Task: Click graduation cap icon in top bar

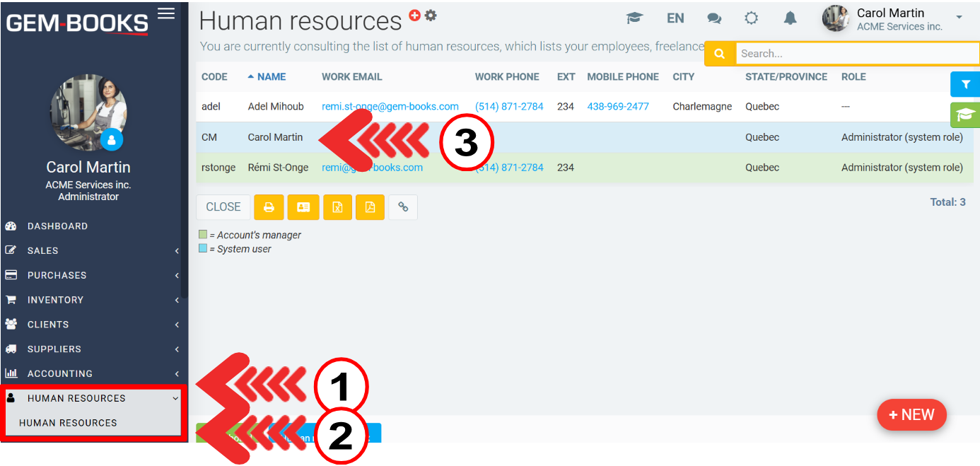Action: tap(634, 18)
